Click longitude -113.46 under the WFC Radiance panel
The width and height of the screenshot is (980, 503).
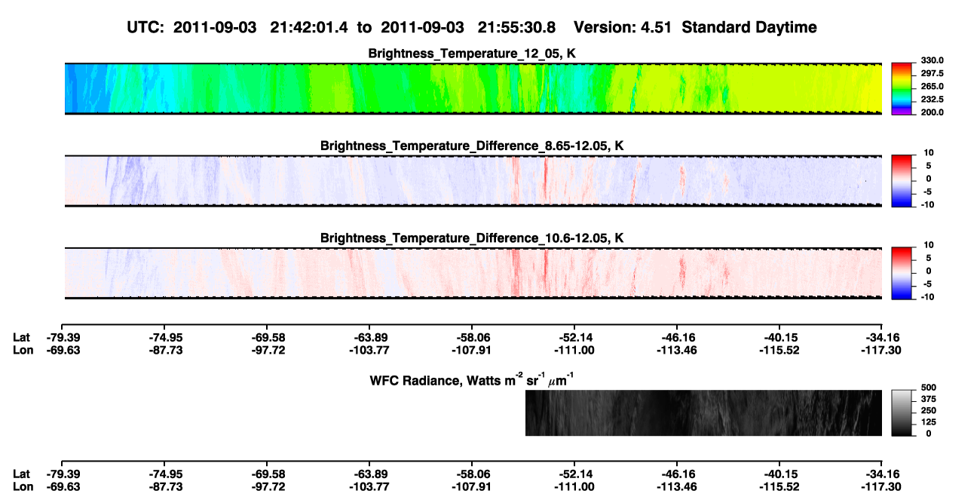point(678,487)
